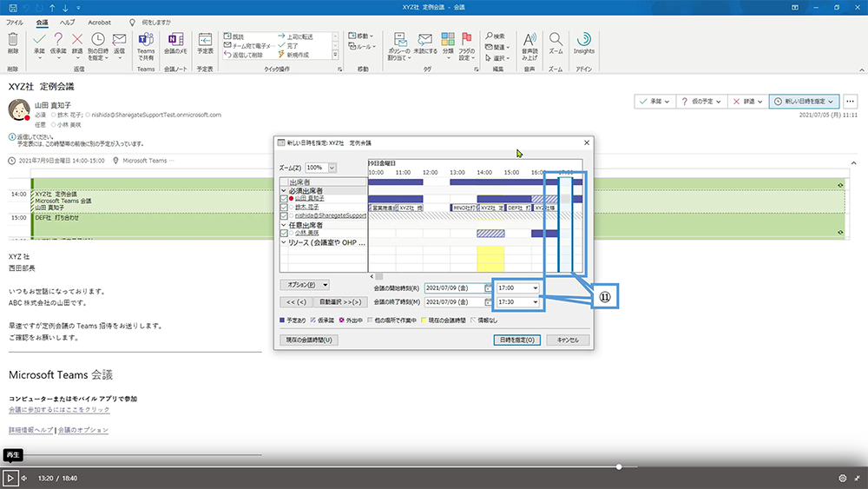
Task: Click the video progress bar handle
Action: coord(619,466)
